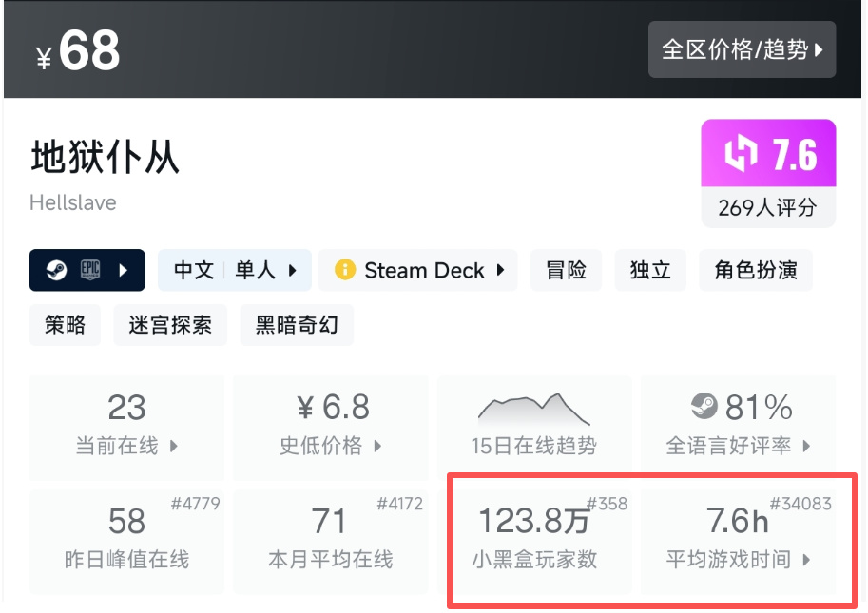Select the 冒险 genre tag
The image size is (868, 613).
566,270
